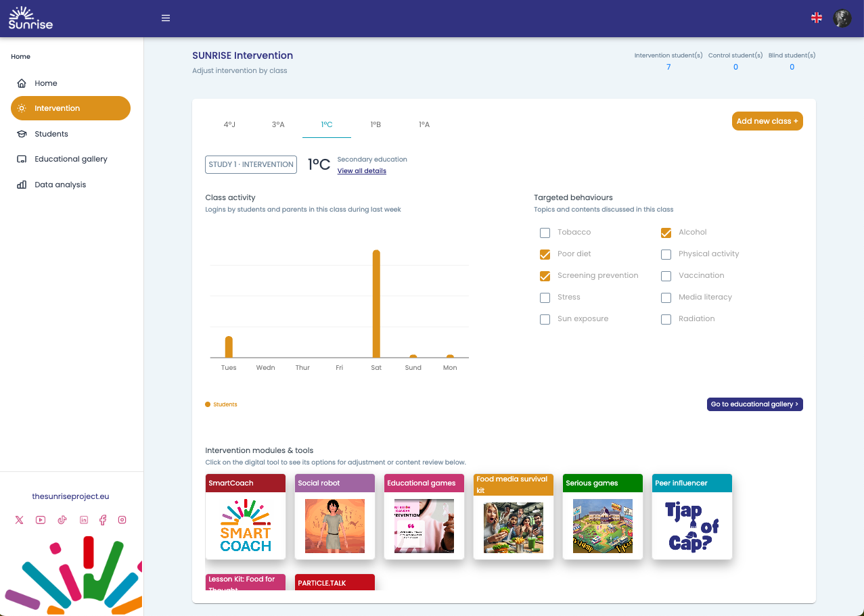The image size is (864, 616).
Task: Click the Saturday bar in the chart
Action: 376,304
